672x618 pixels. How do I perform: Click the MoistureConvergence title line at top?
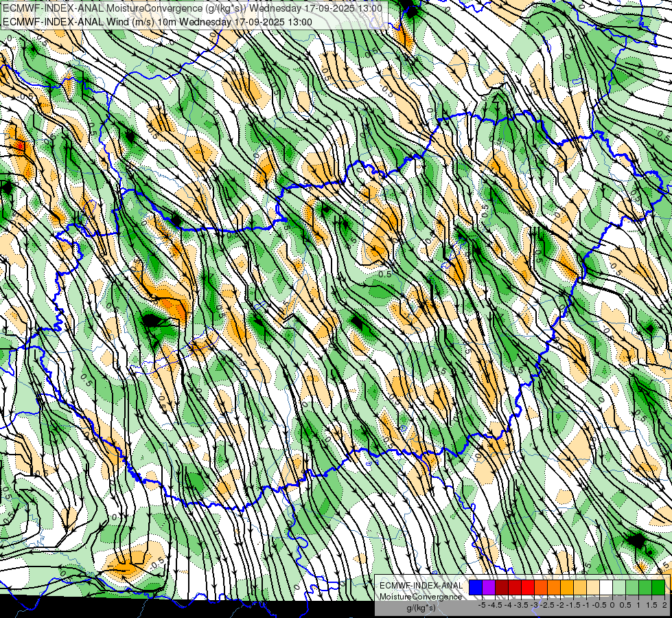[x=192, y=8]
